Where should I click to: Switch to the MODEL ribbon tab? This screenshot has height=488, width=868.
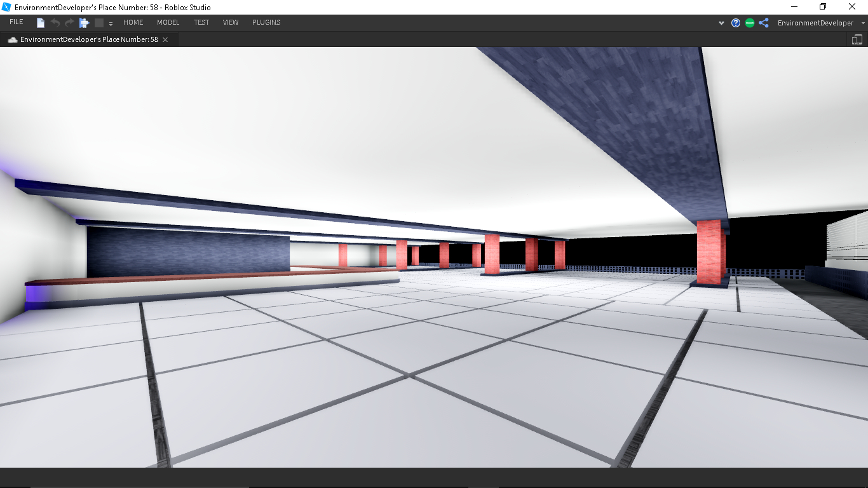(168, 22)
